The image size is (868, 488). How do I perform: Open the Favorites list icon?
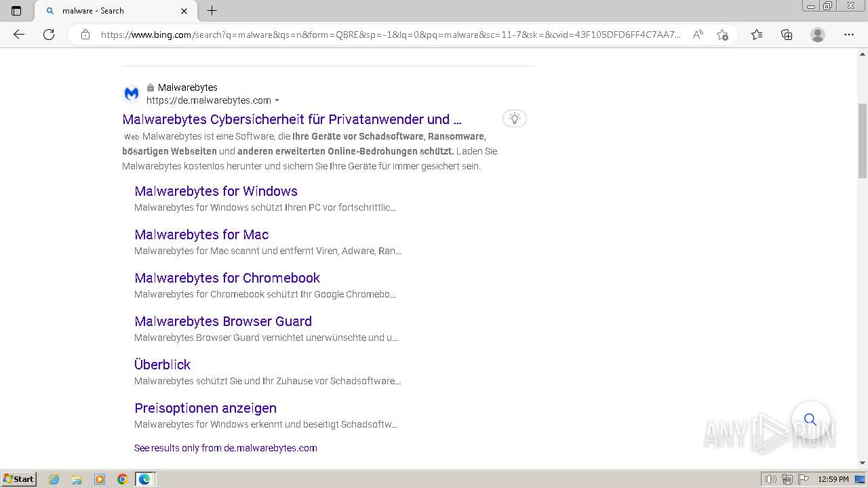coord(757,35)
